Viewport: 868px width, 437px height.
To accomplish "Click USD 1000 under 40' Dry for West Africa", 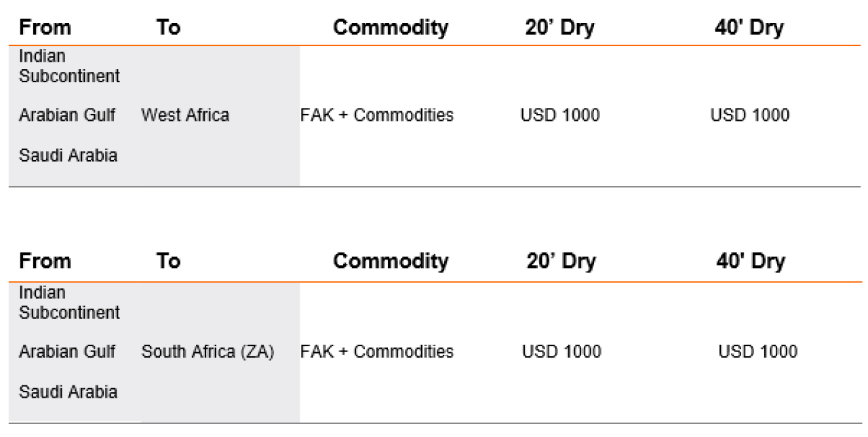I will 750,115.
